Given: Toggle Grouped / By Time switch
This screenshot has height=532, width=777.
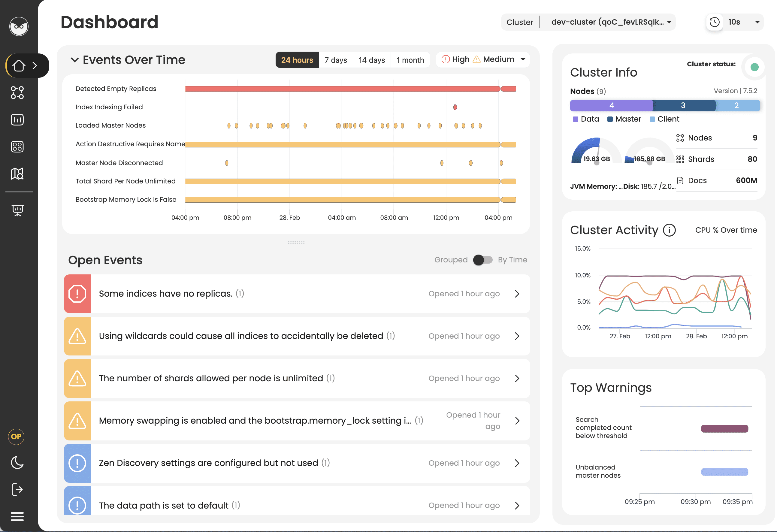Looking at the screenshot, I should point(482,260).
